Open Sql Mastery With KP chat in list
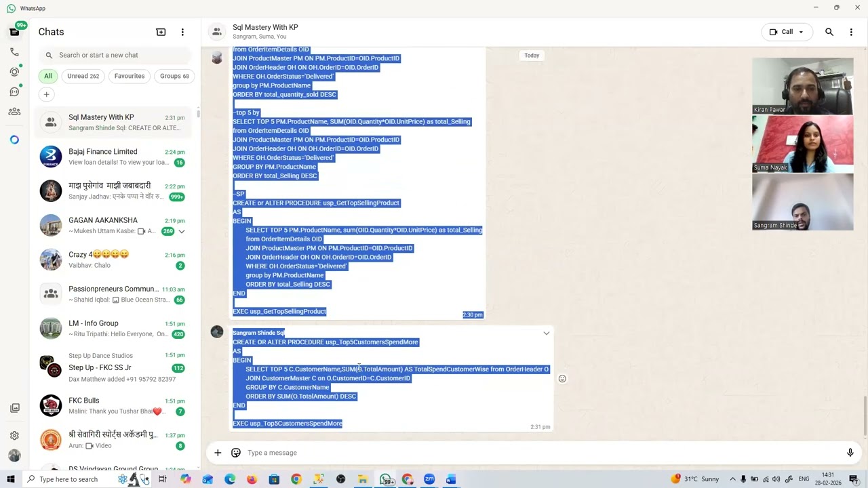The height and width of the screenshot is (488, 868). (x=113, y=123)
